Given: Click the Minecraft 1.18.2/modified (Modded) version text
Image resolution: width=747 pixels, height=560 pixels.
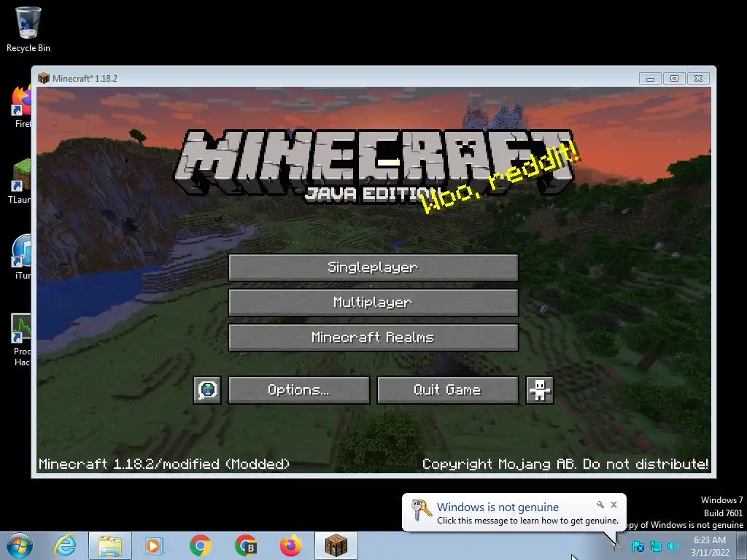Looking at the screenshot, I should click(x=164, y=464).
